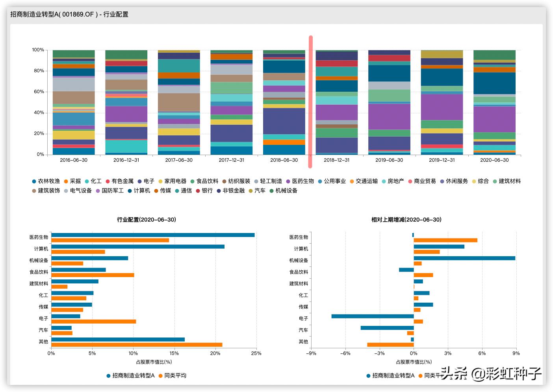Click the 100% tick on the top chart
The width and height of the screenshot is (553, 392).
[38, 50]
